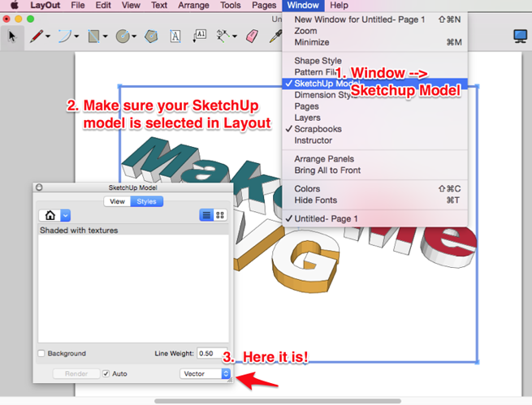Click Bring All to Front

(x=327, y=170)
